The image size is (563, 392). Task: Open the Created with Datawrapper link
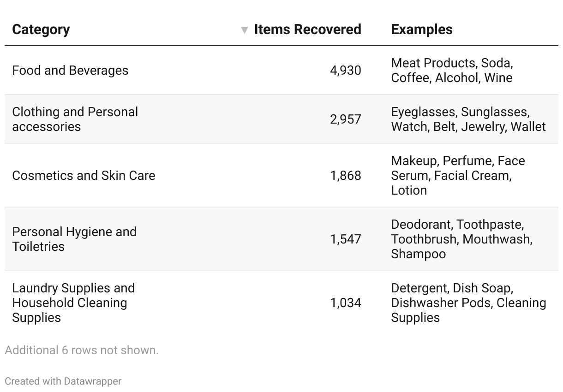(x=63, y=381)
